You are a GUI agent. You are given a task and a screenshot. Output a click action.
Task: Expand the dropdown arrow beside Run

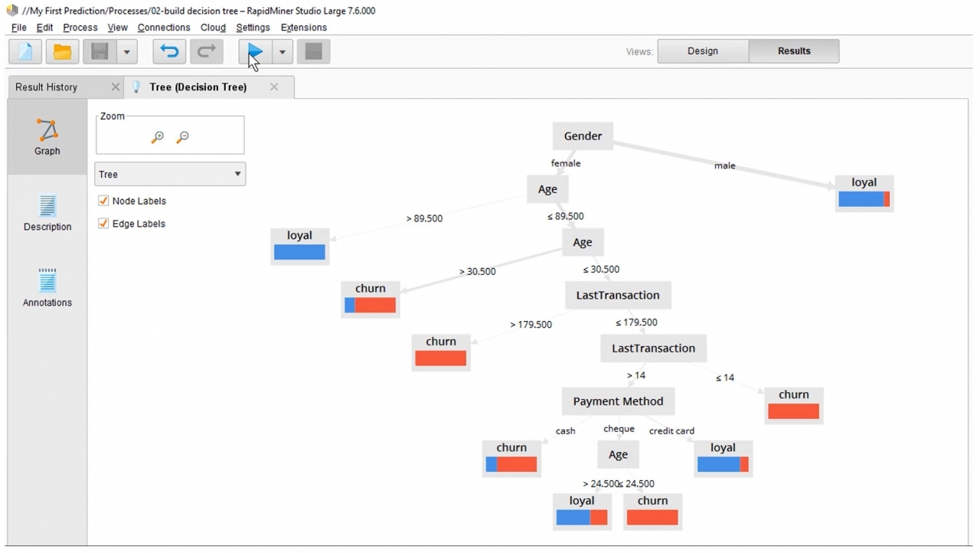tap(282, 51)
